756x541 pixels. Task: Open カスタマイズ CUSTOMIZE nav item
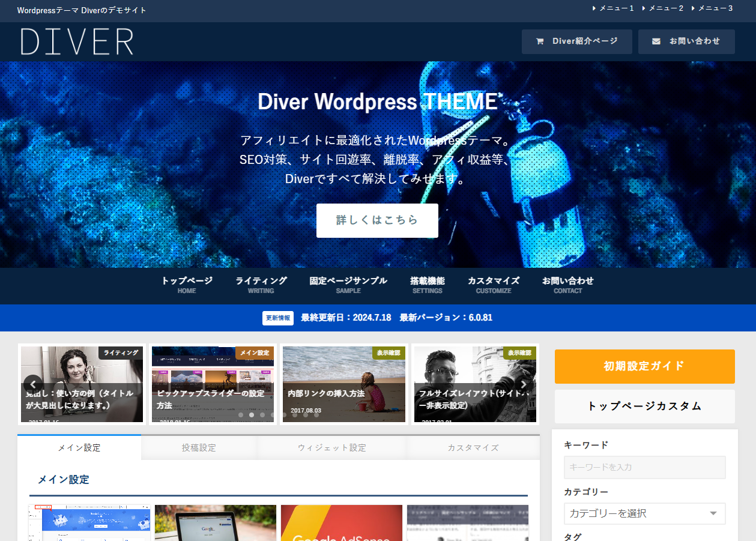click(494, 285)
